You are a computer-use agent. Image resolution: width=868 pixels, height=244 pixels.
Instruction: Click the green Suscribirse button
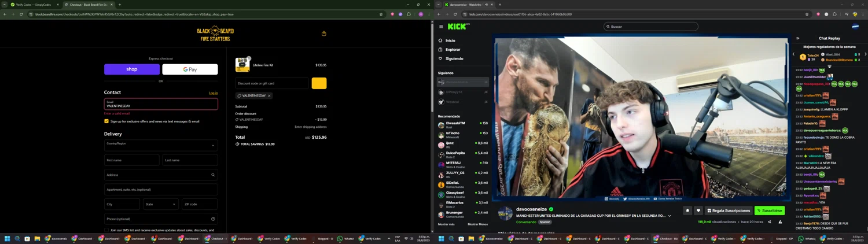click(x=770, y=210)
